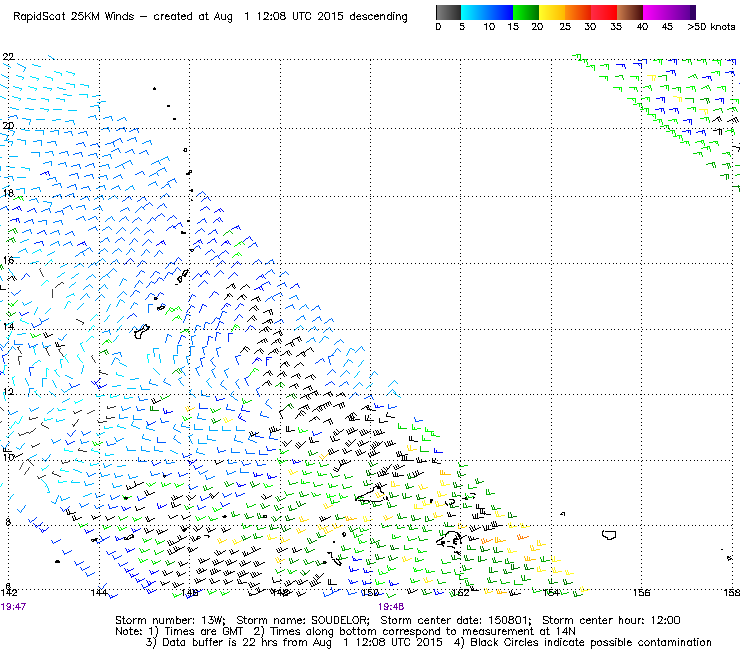Click the 'RapidScat 25KM Winds' title text
The image size is (740, 650).
[76, 16]
